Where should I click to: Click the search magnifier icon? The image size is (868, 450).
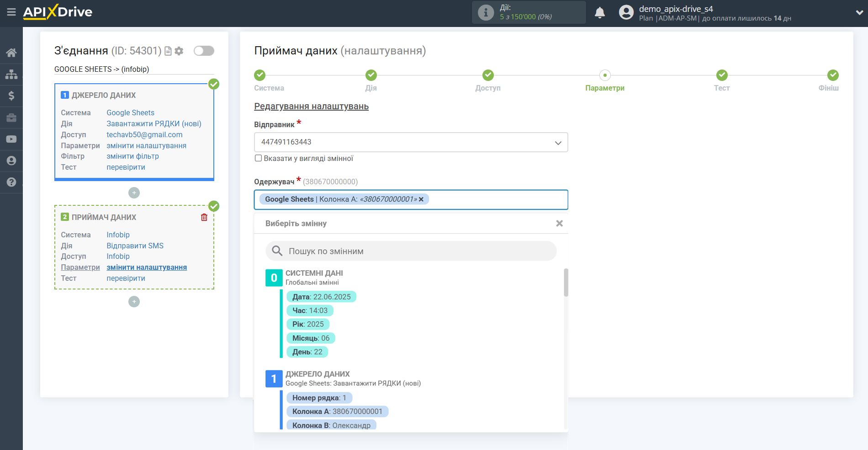[x=277, y=251]
